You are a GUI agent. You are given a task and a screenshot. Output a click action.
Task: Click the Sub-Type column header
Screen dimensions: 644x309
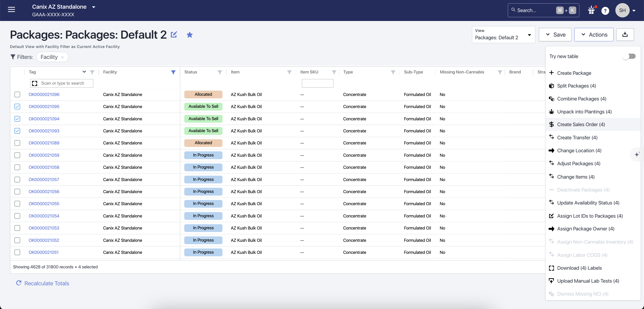pyautogui.click(x=413, y=72)
